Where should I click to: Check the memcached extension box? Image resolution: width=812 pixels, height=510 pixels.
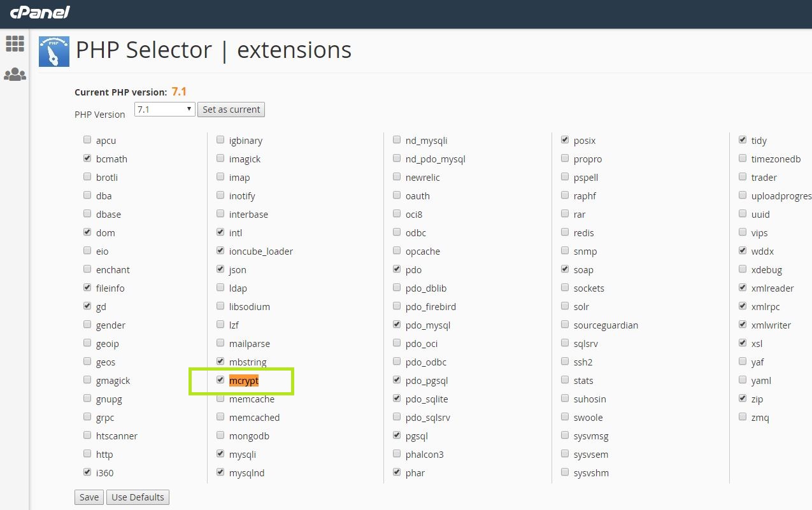click(220, 417)
